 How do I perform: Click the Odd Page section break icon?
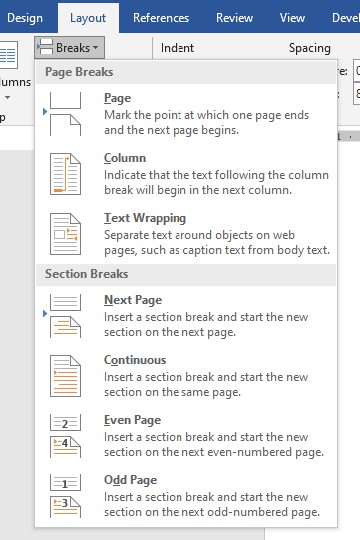coord(65,496)
